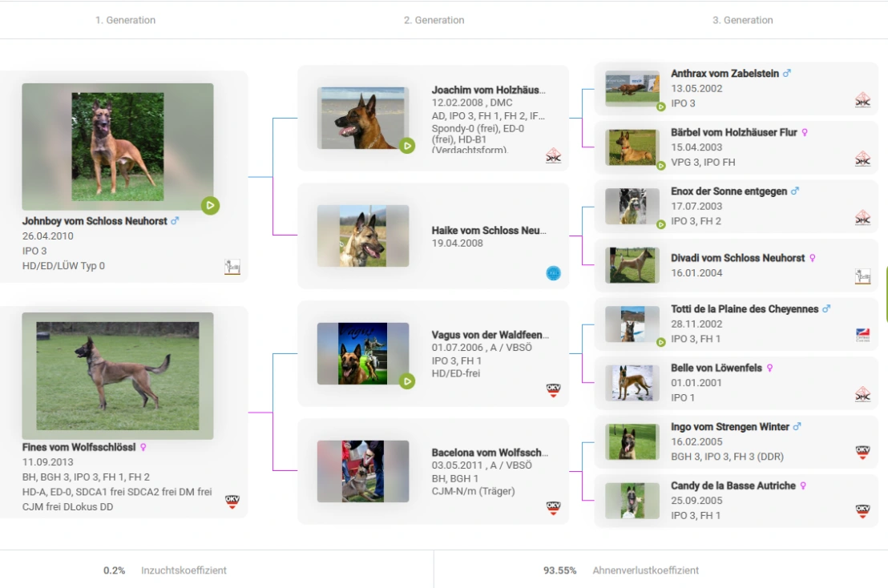
Task: Click the club logo on Johnboy's card
Action: point(232,267)
